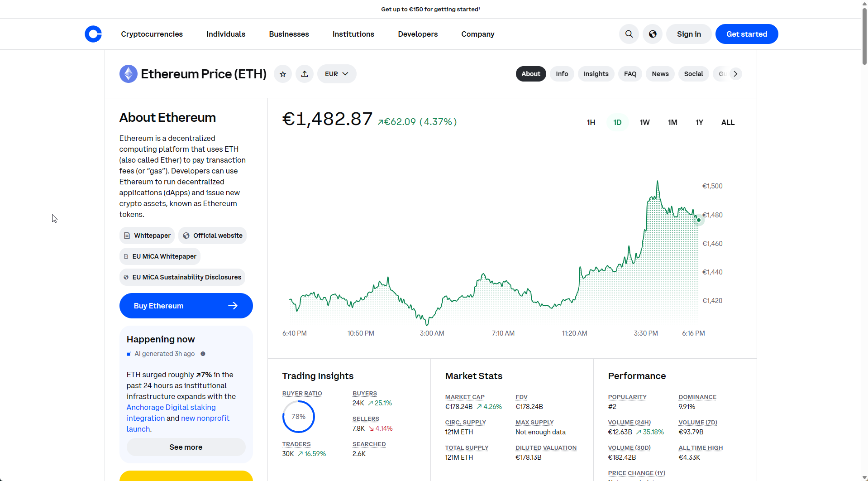This screenshot has height=481, width=868.
Task: Open Institutions navigation menu
Action: click(x=353, y=34)
